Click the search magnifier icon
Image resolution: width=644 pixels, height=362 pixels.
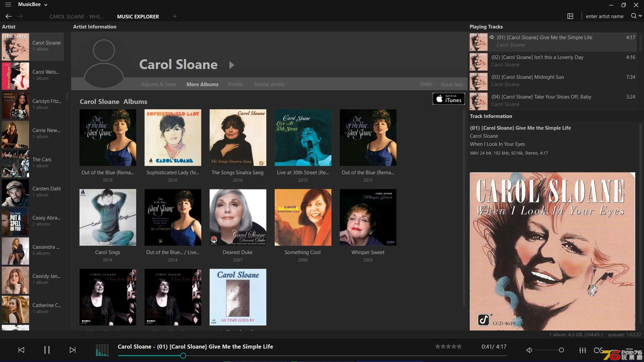[x=634, y=16]
